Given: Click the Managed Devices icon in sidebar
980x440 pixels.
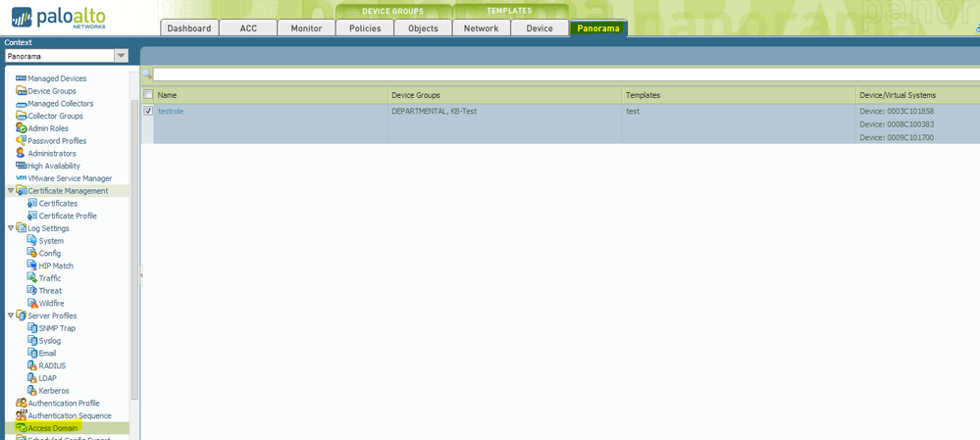Looking at the screenshot, I should tap(21, 78).
